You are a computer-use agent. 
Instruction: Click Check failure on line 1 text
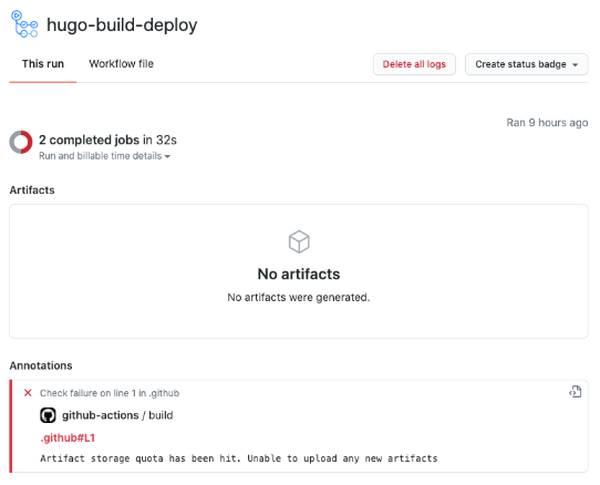point(109,393)
